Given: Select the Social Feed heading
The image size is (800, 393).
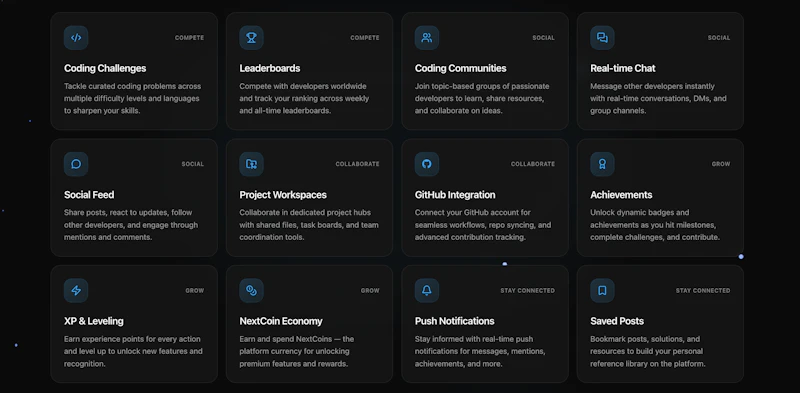Looking at the screenshot, I should click(x=89, y=195).
